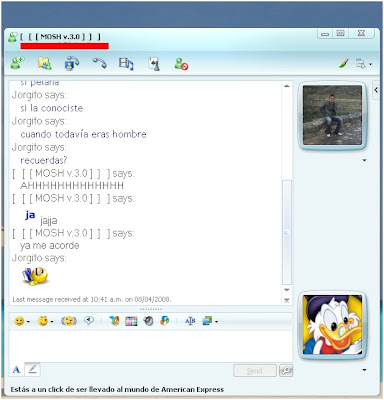Send a nudge icon

coord(69,321)
